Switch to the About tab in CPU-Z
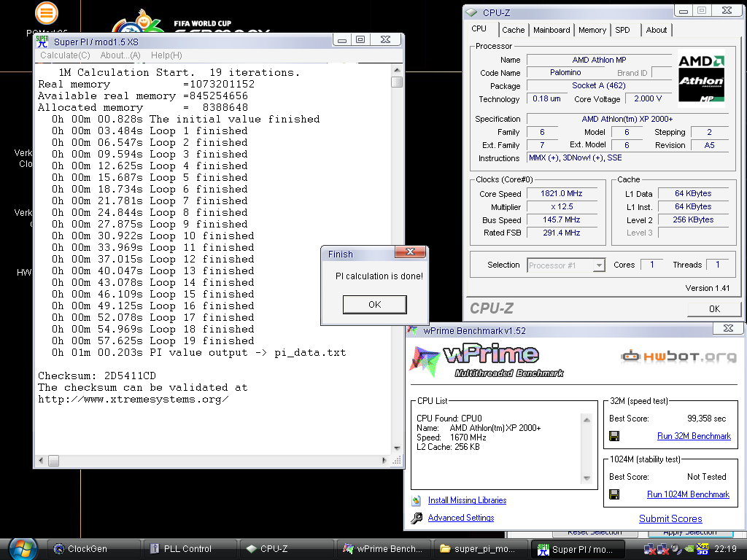Screen dimensions: 747x560 pos(656,30)
